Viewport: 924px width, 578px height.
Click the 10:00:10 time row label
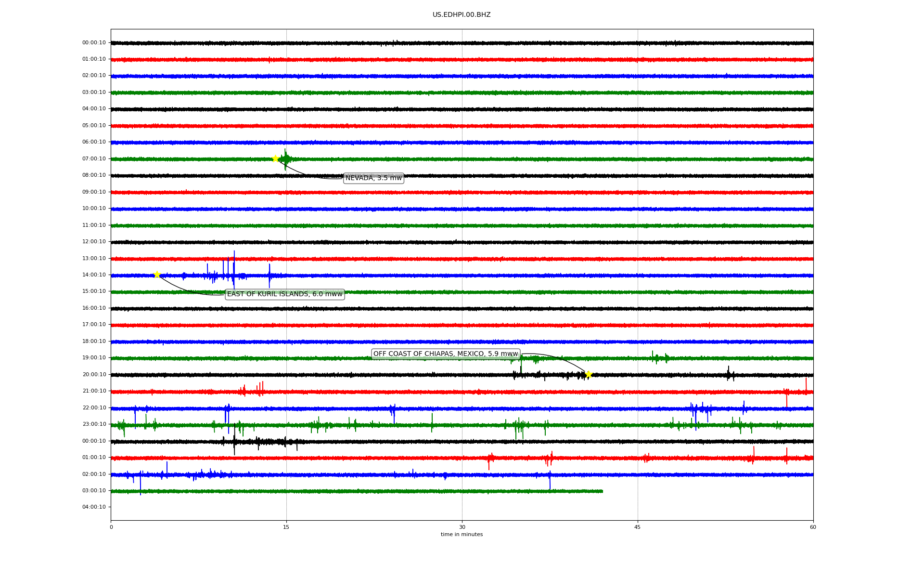94,208
